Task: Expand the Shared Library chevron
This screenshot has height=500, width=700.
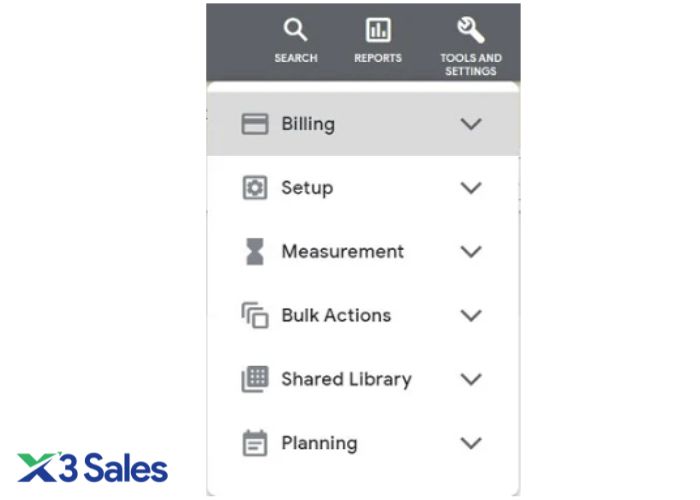Action: coord(470,380)
